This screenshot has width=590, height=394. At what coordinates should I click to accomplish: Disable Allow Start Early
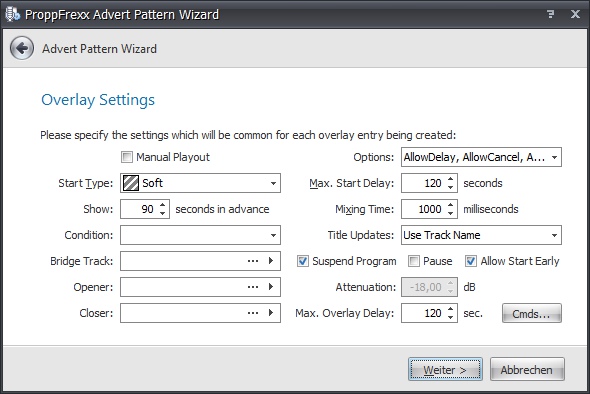click(x=471, y=261)
